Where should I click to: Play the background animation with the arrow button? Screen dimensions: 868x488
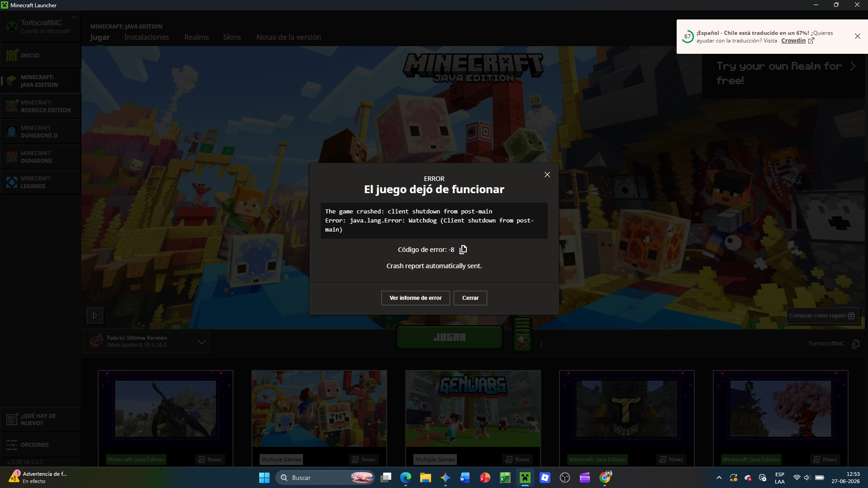coord(95,316)
